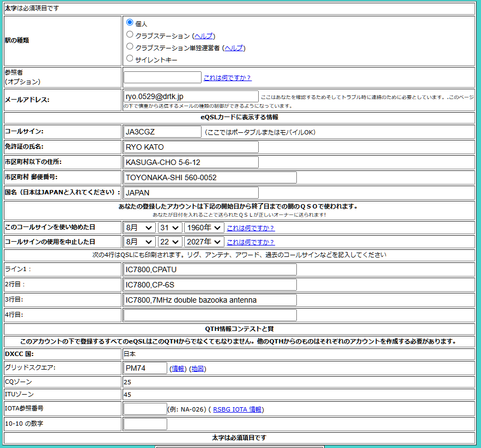The height and width of the screenshot is (448, 481).
Task: Click the empty 4行目 text field
Action: coord(210,315)
